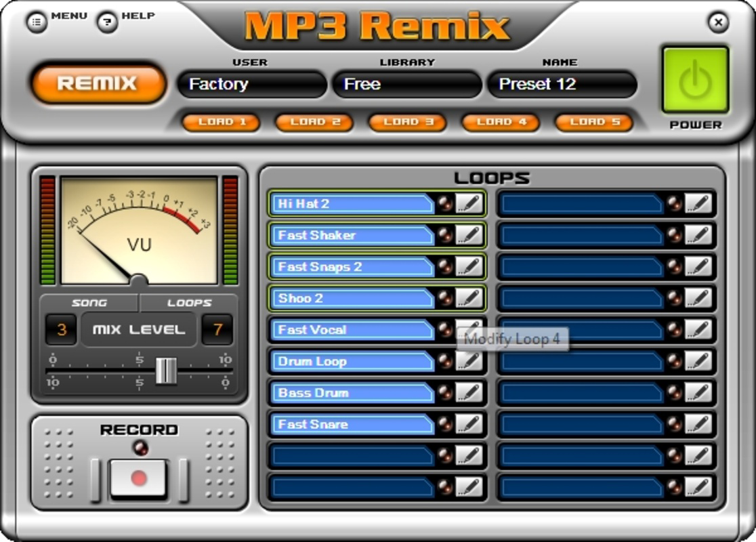Image resolution: width=756 pixels, height=542 pixels.
Task: Open the LIBRARY field showing Free
Action: pyautogui.click(x=407, y=84)
